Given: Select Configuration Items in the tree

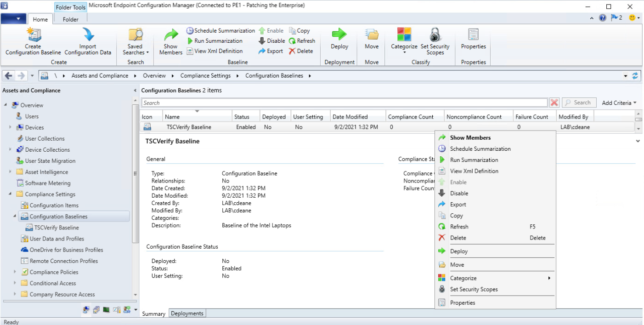Looking at the screenshot, I should 54,205.
